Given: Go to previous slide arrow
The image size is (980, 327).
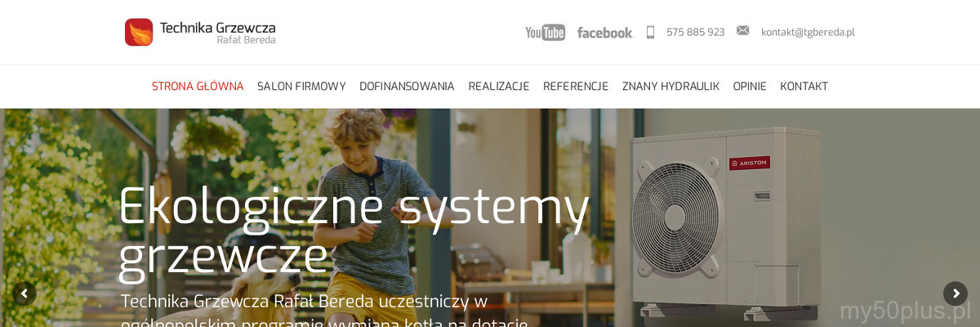Looking at the screenshot, I should [24, 293].
